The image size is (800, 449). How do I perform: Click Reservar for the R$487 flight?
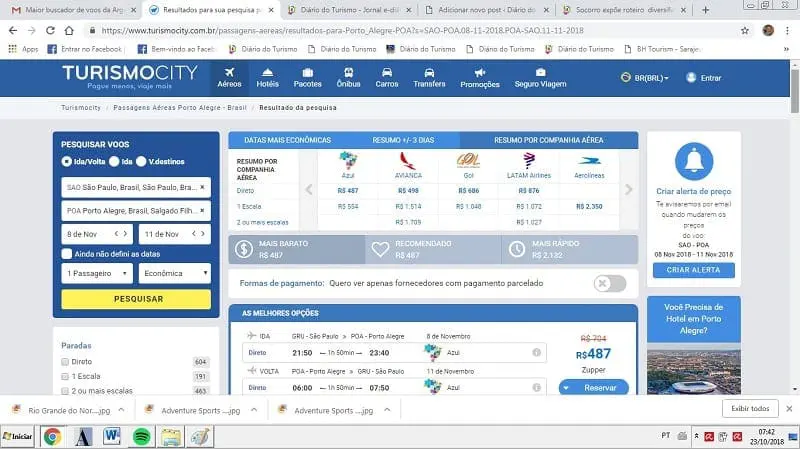tap(600, 388)
